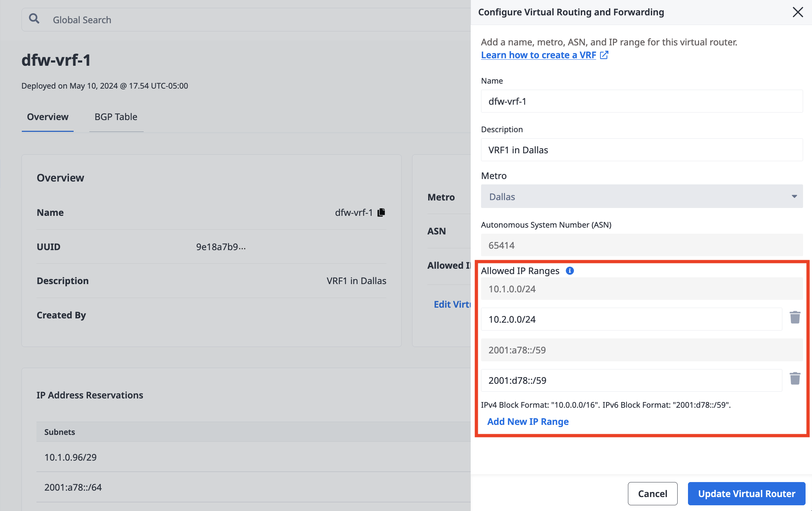Click Update Virtual Router button

[747, 493]
